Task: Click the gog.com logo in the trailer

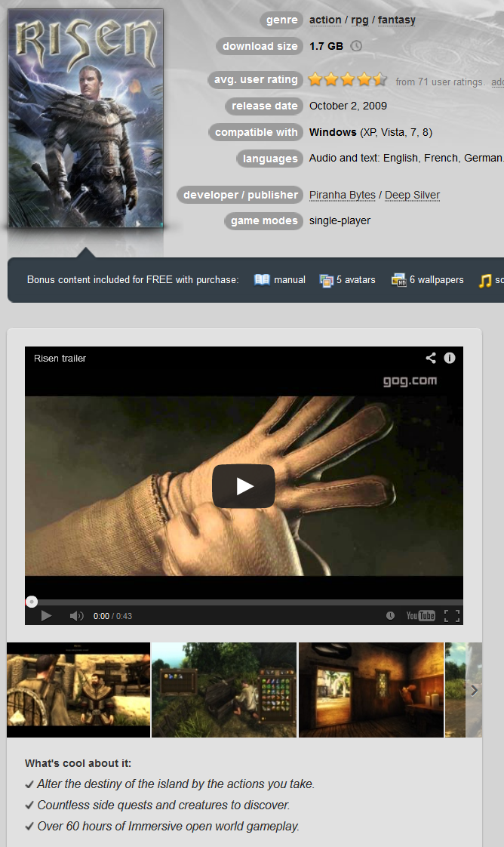Action: [410, 380]
